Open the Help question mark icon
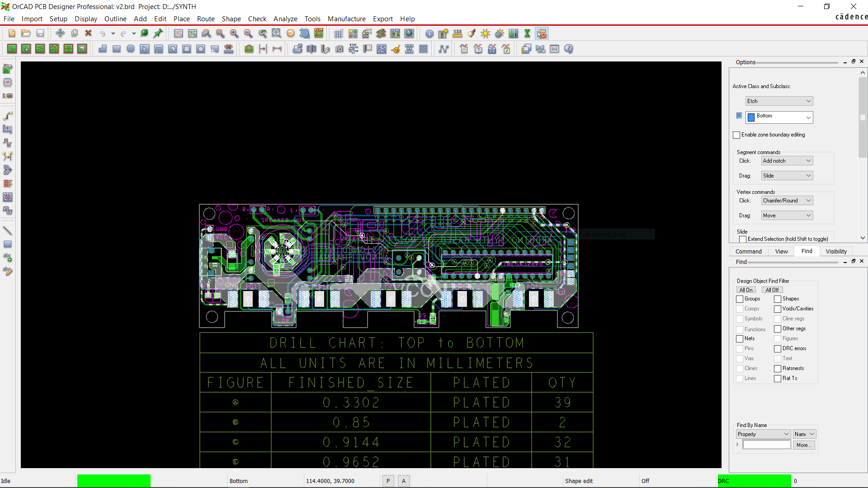The image size is (868, 488). pyautogui.click(x=569, y=49)
